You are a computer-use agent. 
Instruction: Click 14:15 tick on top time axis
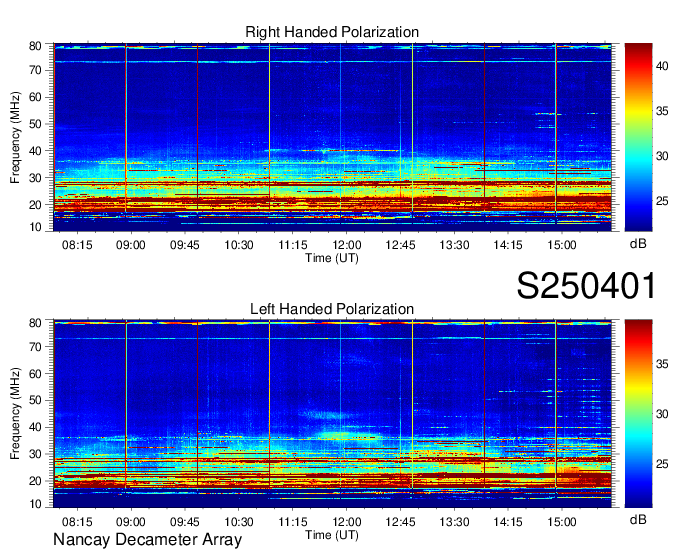508,245
